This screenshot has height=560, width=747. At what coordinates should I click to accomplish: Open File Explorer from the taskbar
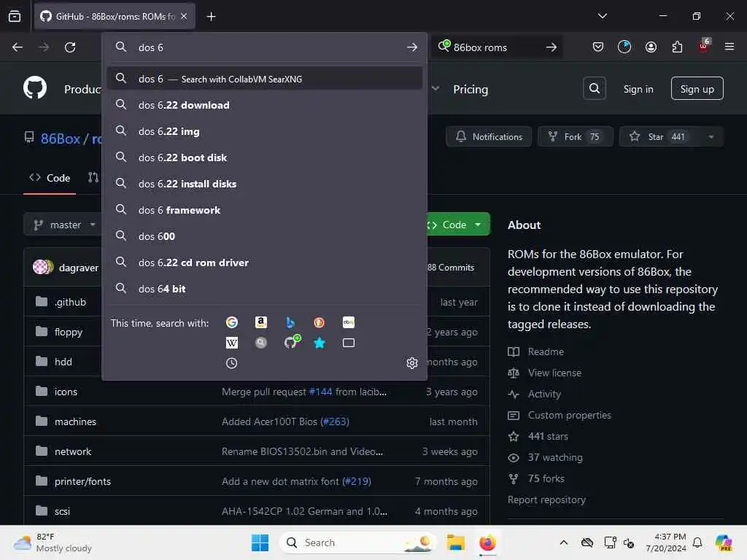point(455,542)
